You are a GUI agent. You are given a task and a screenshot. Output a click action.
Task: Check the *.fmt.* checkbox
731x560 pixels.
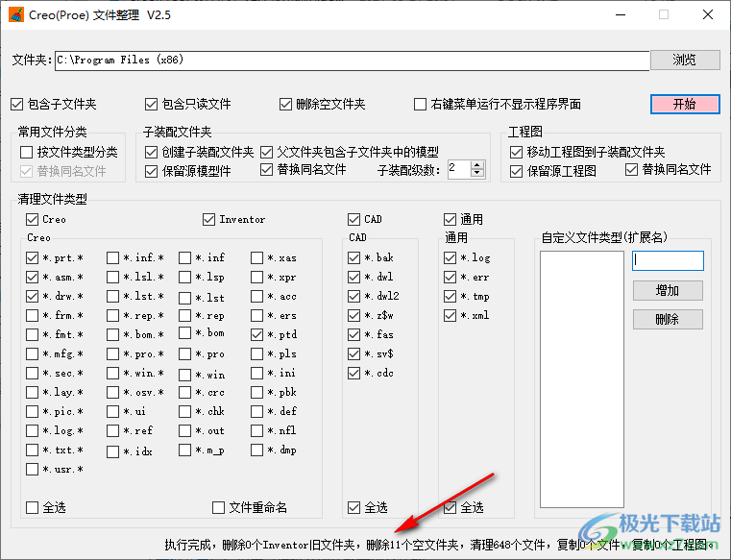(x=32, y=335)
